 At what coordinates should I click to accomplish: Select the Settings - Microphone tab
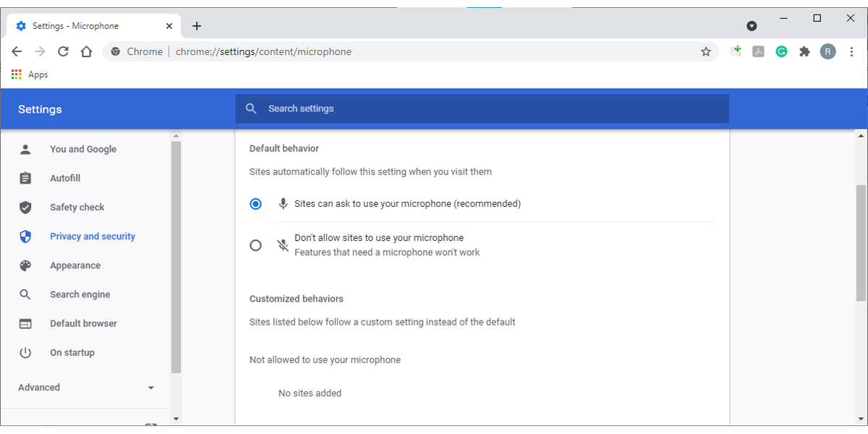point(94,25)
